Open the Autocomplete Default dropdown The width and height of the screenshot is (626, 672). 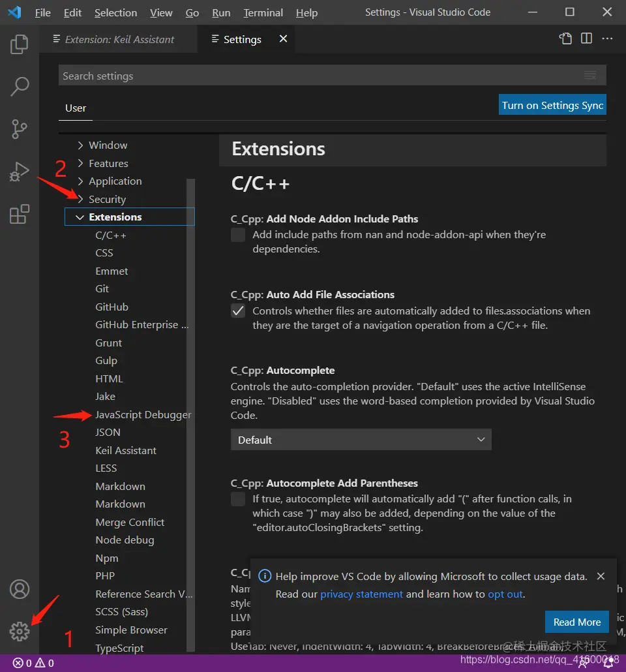click(x=361, y=440)
